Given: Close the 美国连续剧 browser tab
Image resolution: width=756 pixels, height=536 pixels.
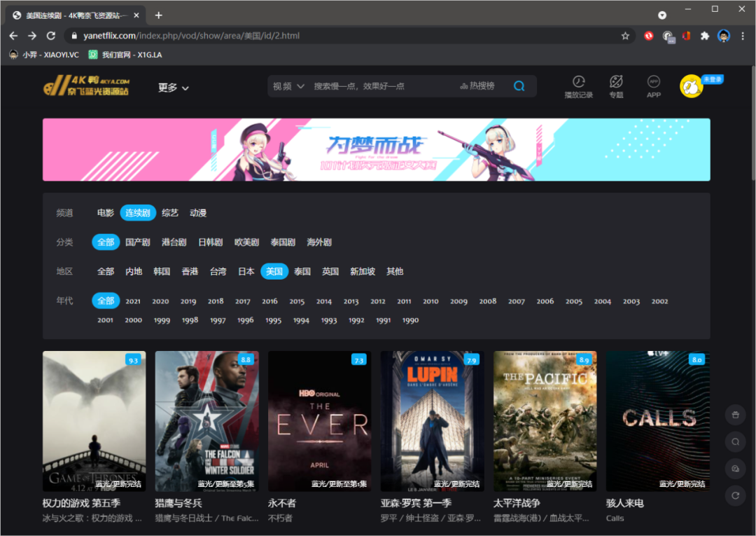Looking at the screenshot, I should point(136,15).
